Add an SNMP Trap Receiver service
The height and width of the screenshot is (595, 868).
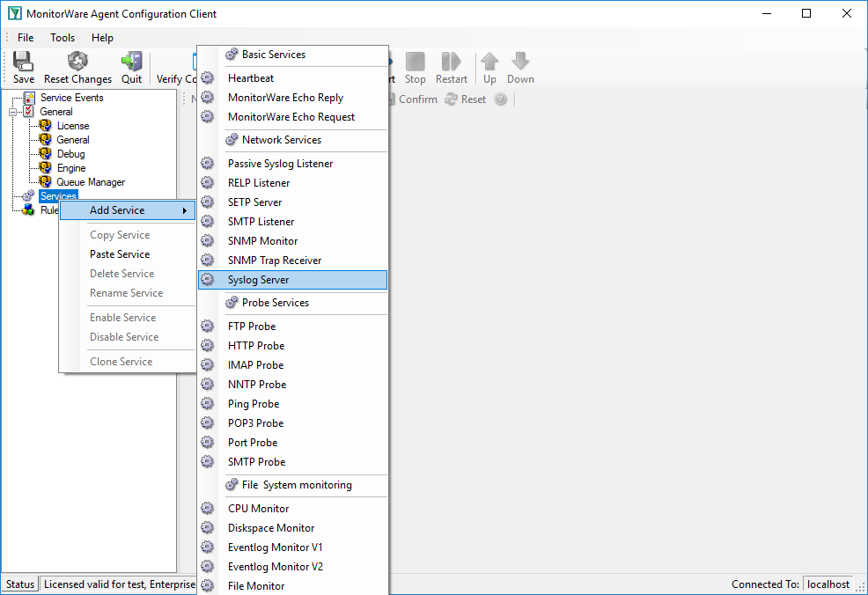[293, 261]
